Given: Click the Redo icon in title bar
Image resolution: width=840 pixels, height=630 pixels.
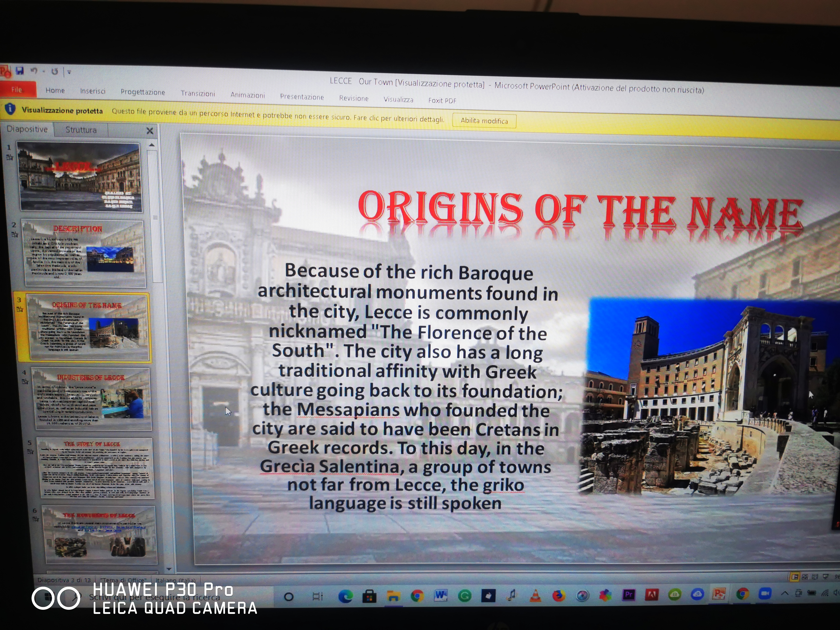Looking at the screenshot, I should 55,71.
